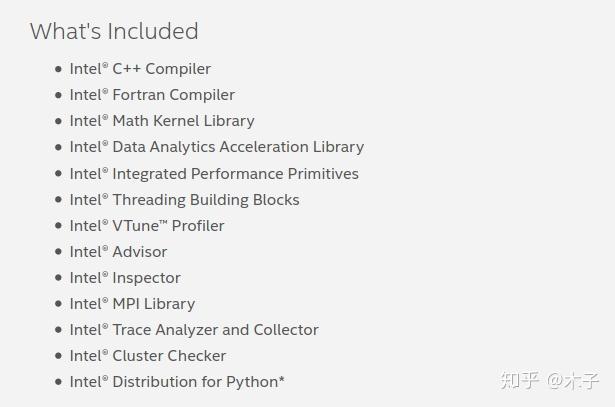Open the Intel MPI Library entry
The width and height of the screenshot is (615, 407).
pos(132,303)
